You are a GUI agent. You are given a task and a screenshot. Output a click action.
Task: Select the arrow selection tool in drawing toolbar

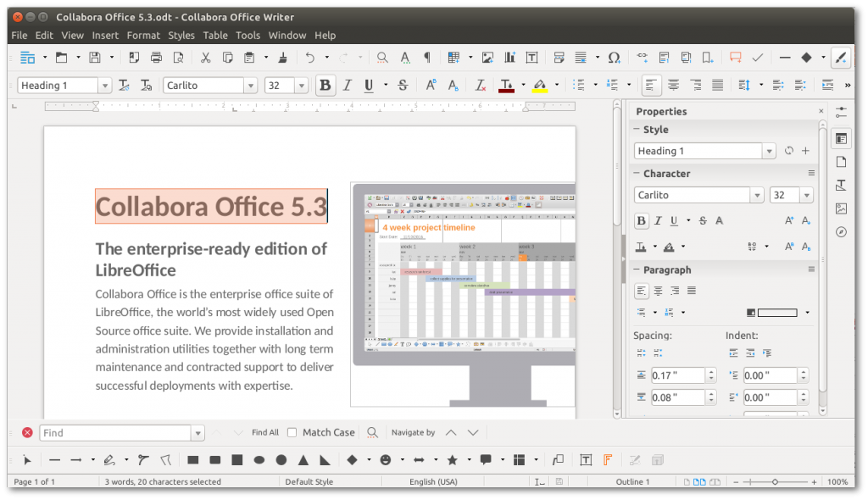27,460
